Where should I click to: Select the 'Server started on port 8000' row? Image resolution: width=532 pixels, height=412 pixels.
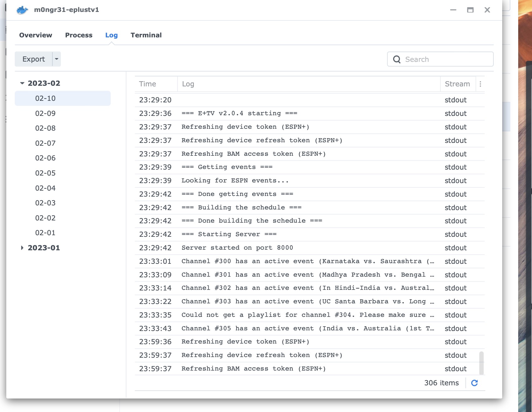click(x=237, y=248)
